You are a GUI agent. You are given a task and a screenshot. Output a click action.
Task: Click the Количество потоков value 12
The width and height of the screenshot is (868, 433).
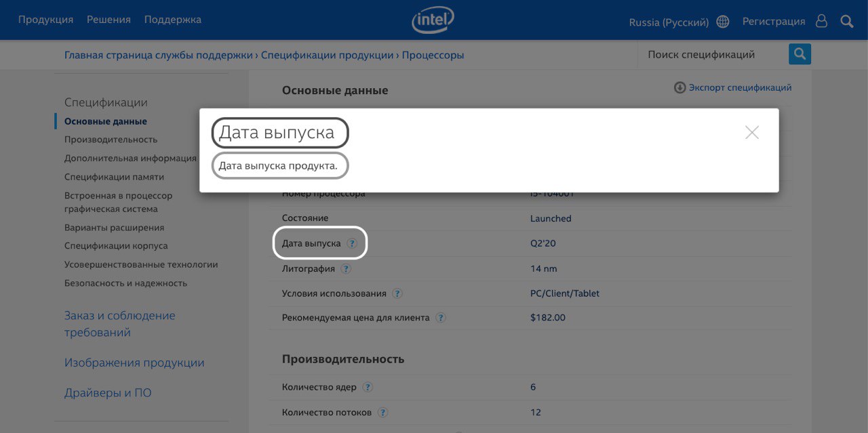536,412
